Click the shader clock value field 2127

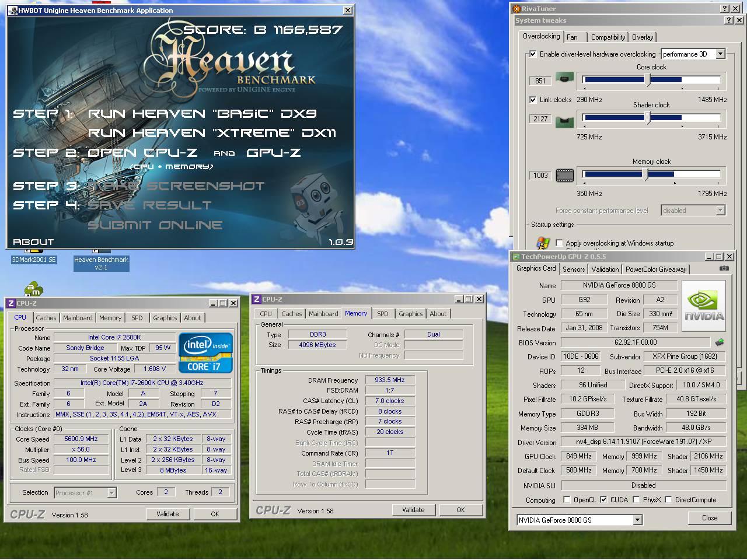pyautogui.click(x=540, y=118)
